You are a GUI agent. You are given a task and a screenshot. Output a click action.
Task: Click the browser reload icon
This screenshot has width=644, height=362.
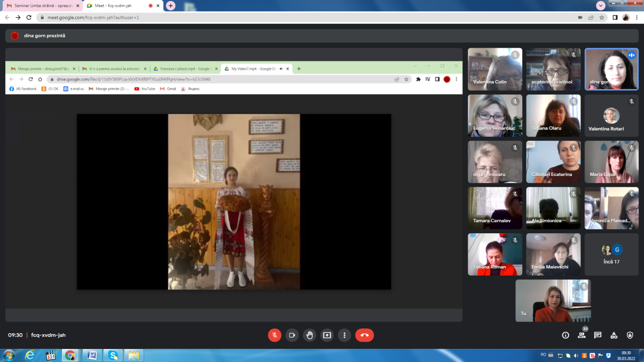point(29,18)
